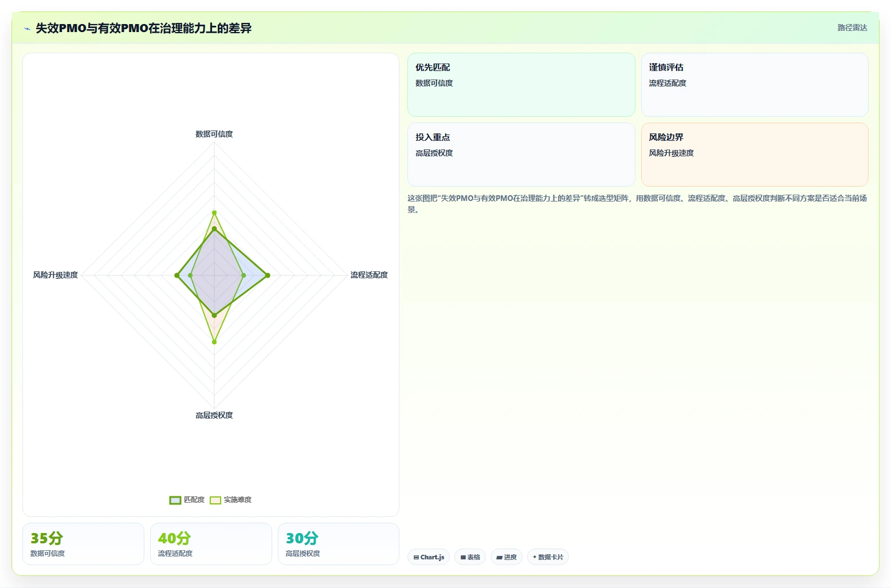Click the 匹配度 point on 流程适配度 axis
The image size is (891, 588).
point(268,275)
